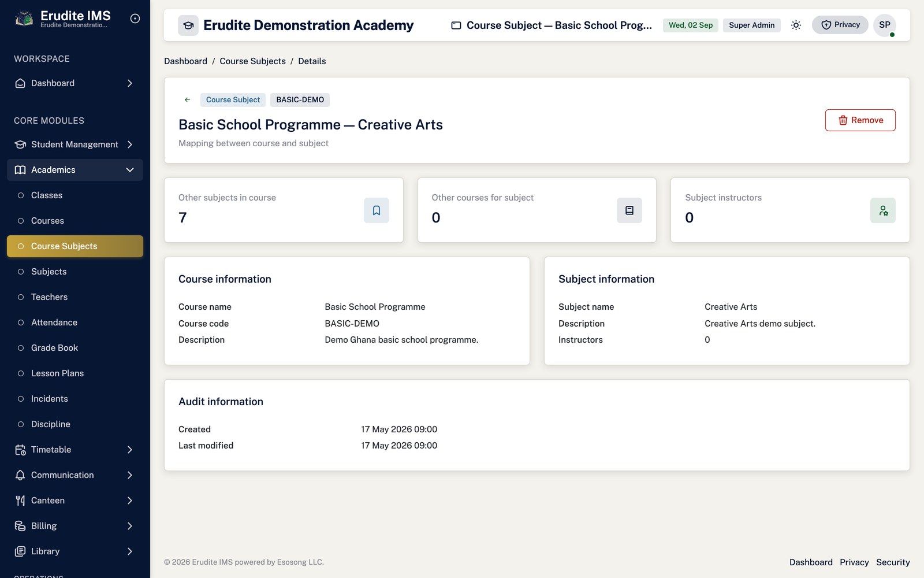The image size is (924, 578).
Task: Click the book icon on the Other courses card
Action: [629, 210]
